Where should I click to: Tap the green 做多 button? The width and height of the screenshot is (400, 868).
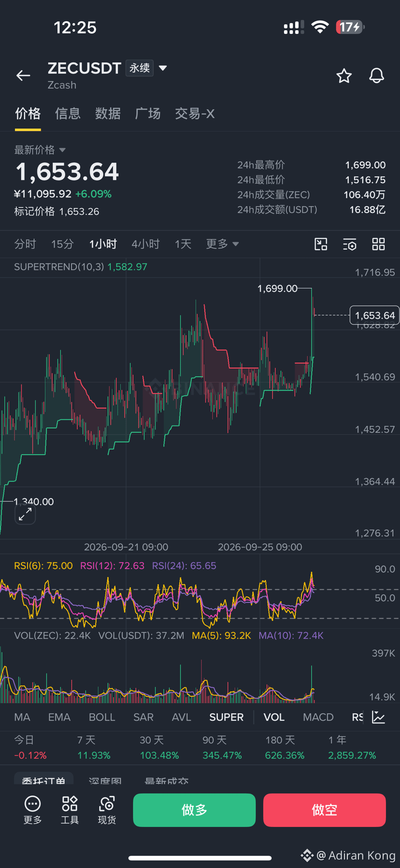(x=194, y=810)
